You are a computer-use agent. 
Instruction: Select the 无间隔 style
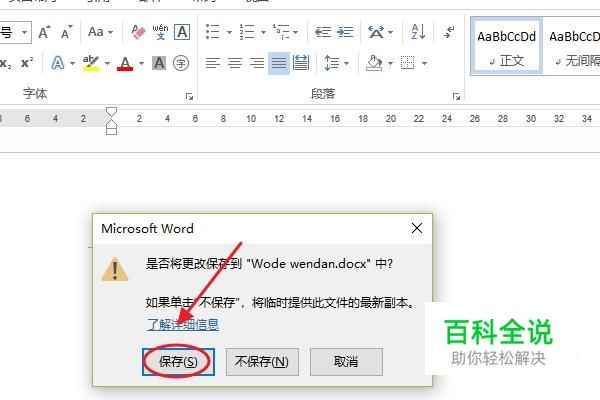(572, 46)
